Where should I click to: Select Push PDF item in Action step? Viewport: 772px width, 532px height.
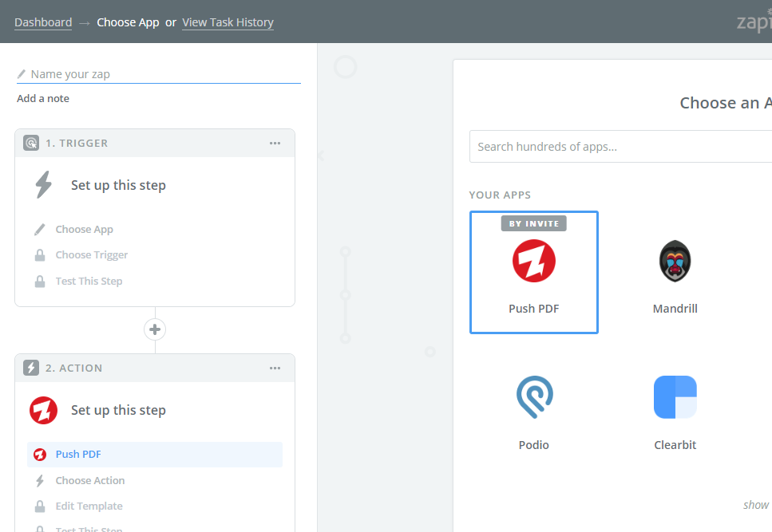[x=155, y=455]
